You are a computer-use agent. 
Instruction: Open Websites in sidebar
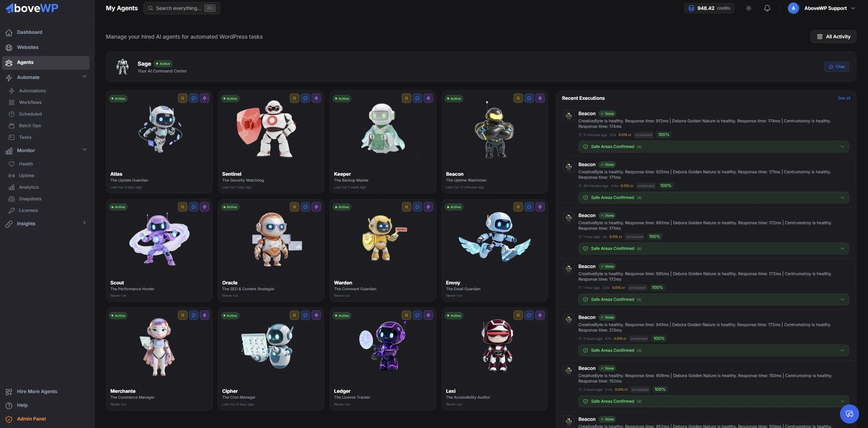[x=46, y=47]
